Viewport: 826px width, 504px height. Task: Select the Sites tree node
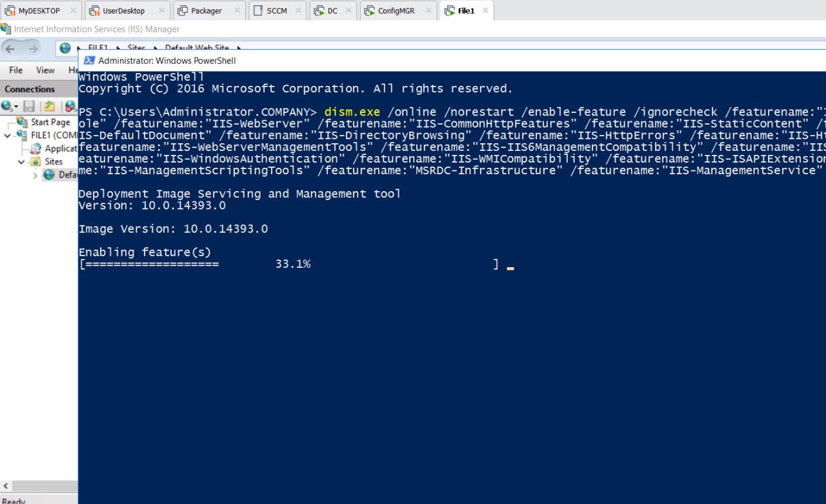[54, 161]
